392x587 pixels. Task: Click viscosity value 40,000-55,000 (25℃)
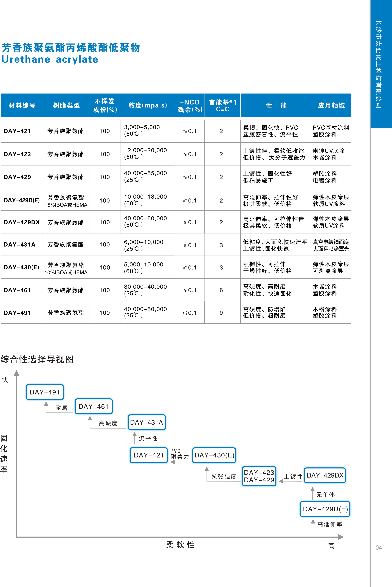coord(145,176)
